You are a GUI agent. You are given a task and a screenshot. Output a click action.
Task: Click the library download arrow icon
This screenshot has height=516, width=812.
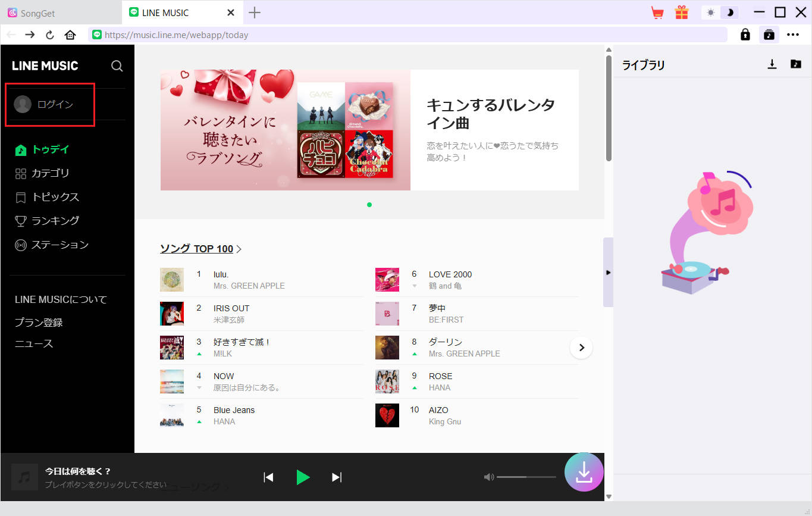773,64
